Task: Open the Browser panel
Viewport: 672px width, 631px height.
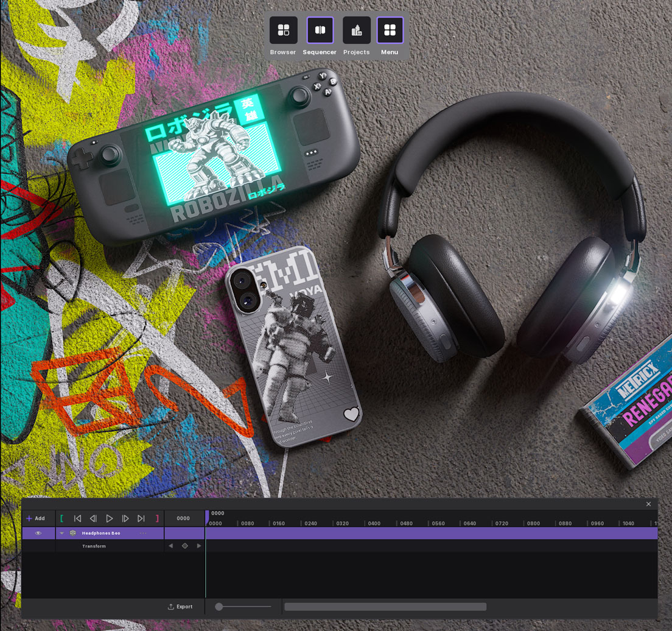Action: (283, 30)
